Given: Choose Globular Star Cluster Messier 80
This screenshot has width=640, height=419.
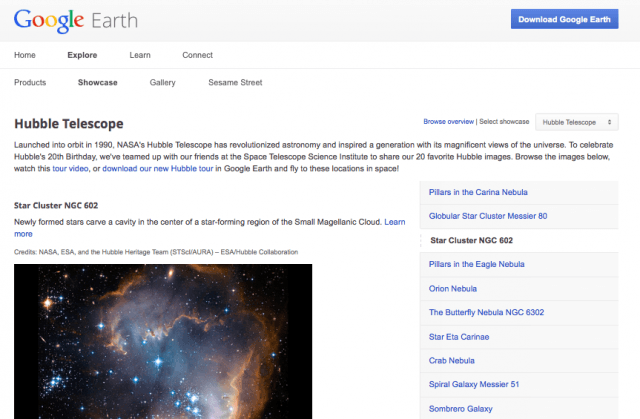Looking at the screenshot, I should click(488, 216).
